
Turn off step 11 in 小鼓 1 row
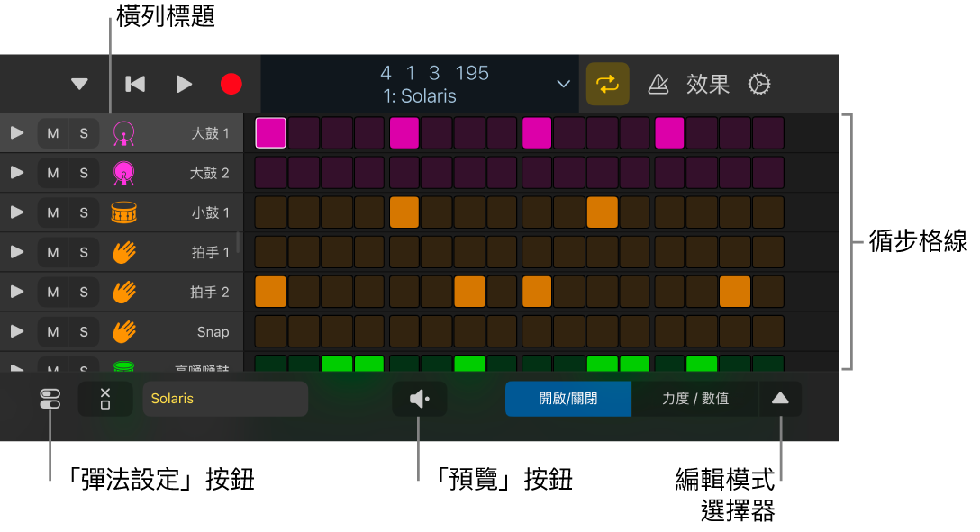(602, 212)
